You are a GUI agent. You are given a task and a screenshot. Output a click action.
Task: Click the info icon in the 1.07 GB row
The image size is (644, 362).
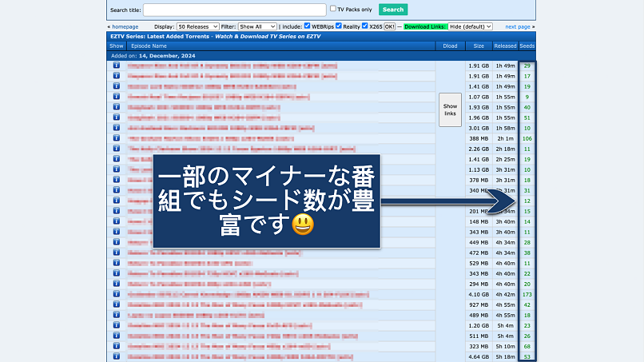click(116, 97)
